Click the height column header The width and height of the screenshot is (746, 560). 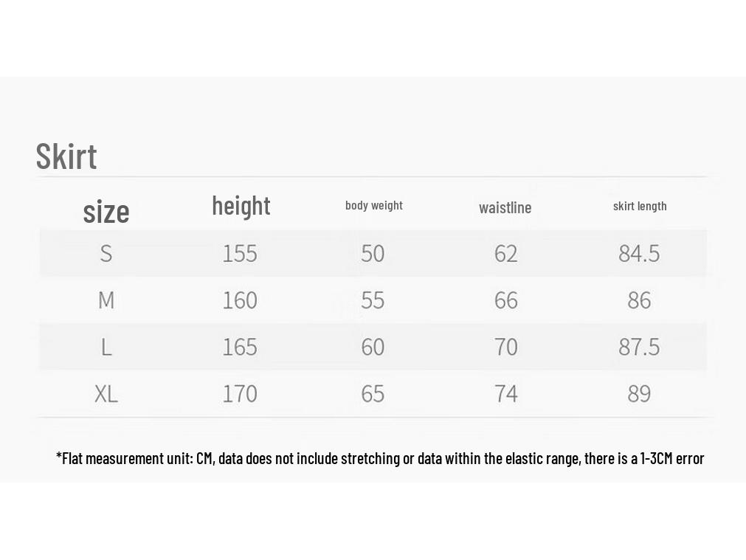(241, 206)
